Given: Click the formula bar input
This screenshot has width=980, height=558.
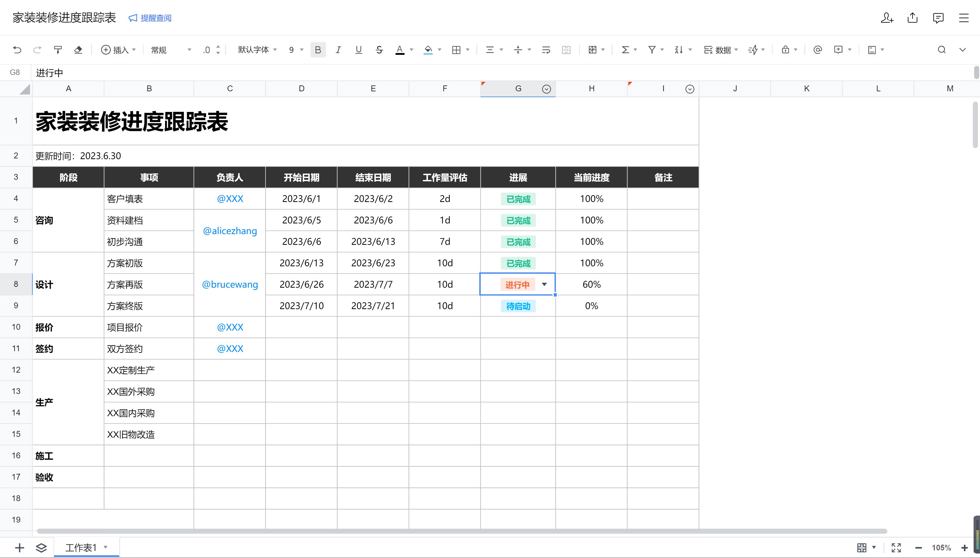Looking at the screenshot, I should point(502,72).
